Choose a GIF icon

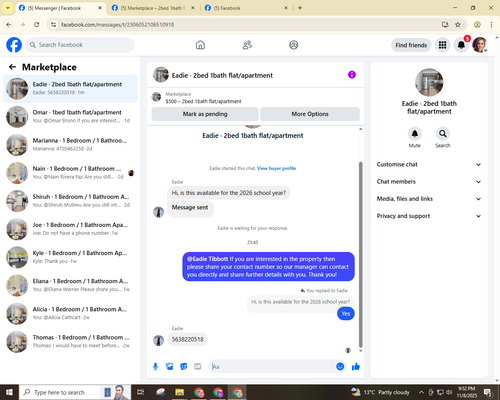tap(198, 367)
